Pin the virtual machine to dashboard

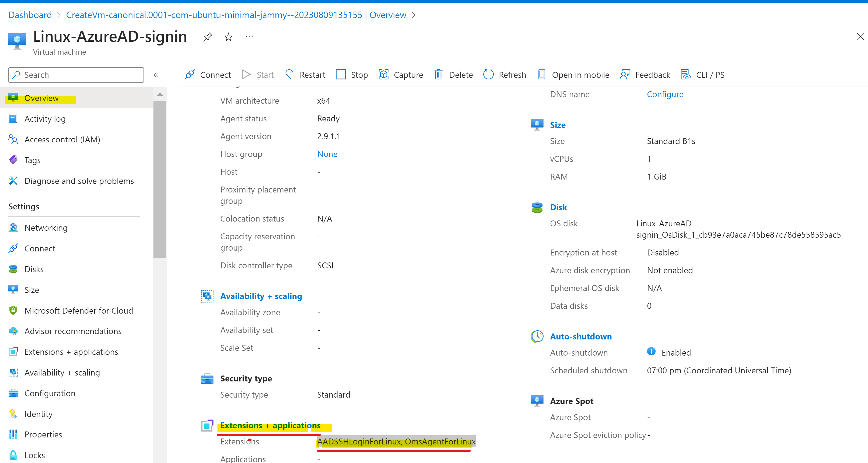(208, 37)
